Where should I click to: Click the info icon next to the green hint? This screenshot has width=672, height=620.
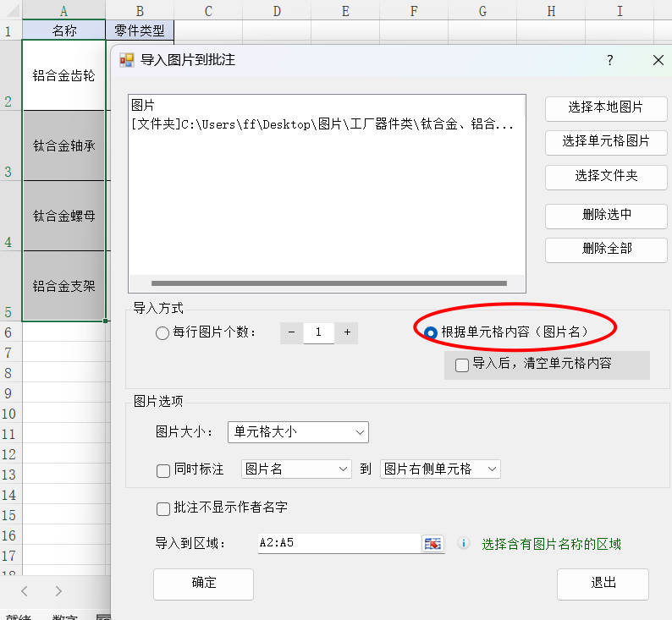(x=463, y=543)
